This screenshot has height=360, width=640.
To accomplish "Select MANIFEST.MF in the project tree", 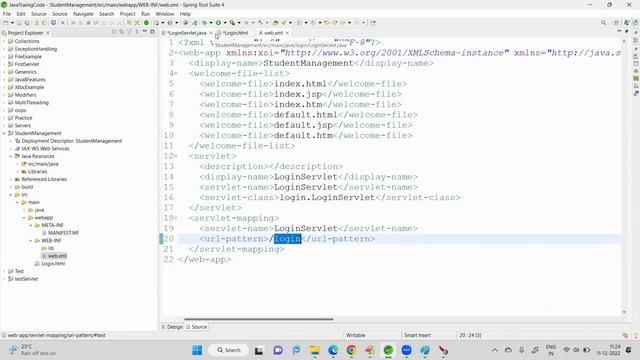I will (63, 233).
